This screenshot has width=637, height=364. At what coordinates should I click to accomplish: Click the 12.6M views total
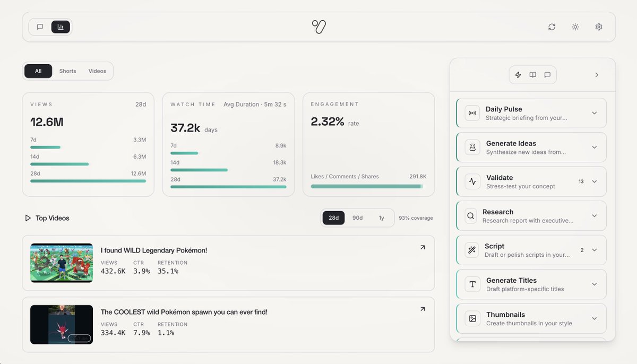[x=47, y=122]
